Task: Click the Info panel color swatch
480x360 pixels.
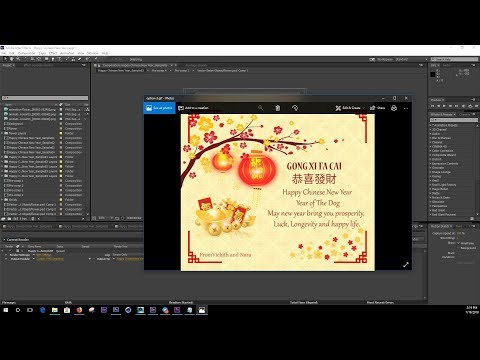Action: coord(433,74)
